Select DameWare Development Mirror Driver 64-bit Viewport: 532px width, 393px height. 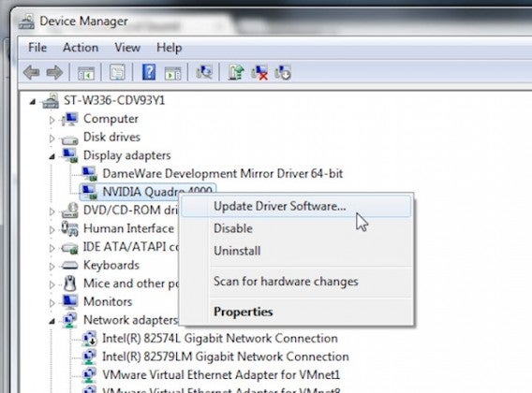tap(223, 174)
